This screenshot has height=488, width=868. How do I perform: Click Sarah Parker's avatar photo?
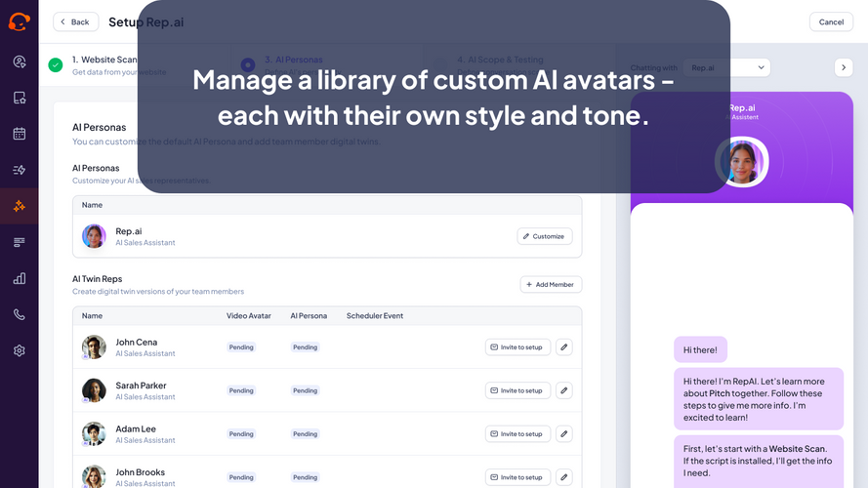tap(94, 390)
